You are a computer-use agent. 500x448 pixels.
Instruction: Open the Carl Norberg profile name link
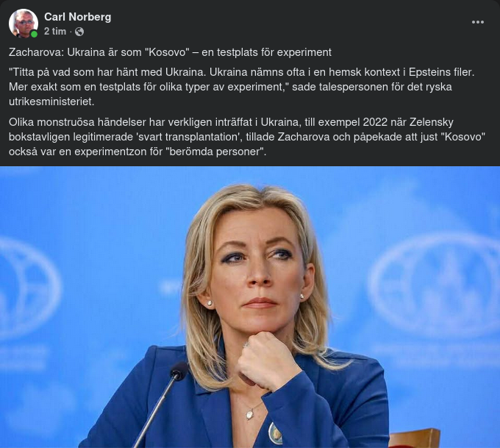78,17
